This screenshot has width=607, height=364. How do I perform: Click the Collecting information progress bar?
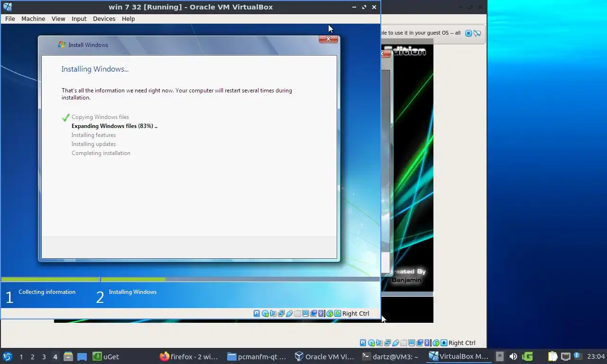pos(50,280)
